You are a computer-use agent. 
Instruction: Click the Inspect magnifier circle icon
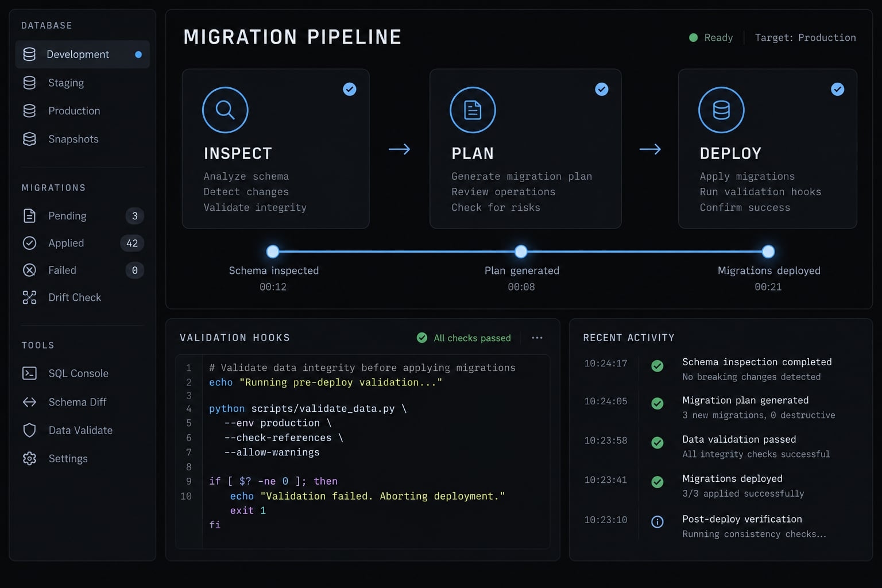[x=225, y=110]
